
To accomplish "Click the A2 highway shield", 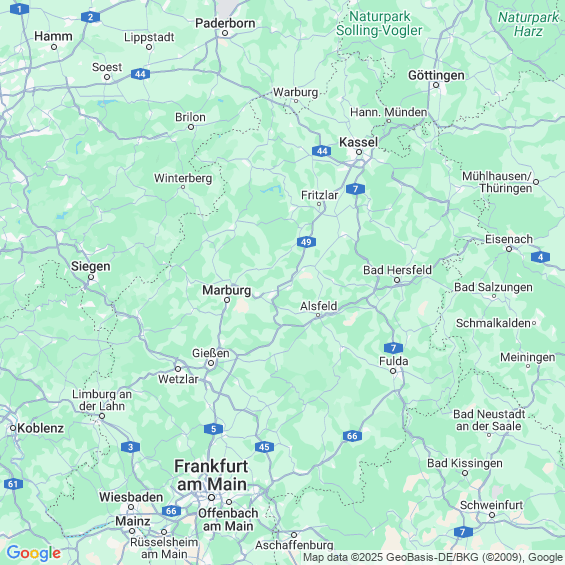I will tap(90, 17).
